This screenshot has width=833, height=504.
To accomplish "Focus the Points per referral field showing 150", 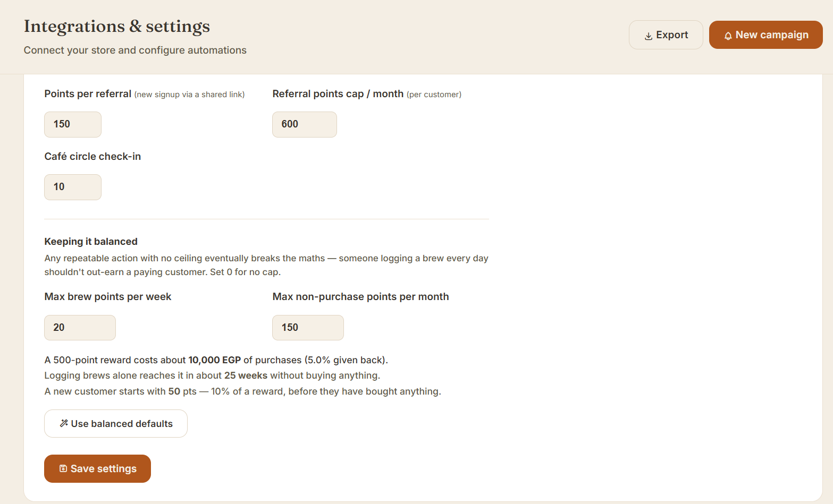I will (x=73, y=124).
